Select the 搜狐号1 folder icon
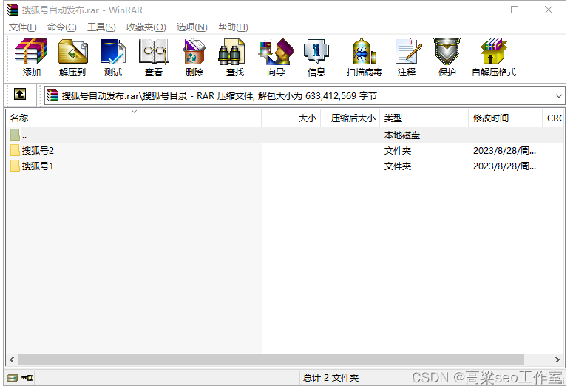573x392 pixels. coord(15,166)
